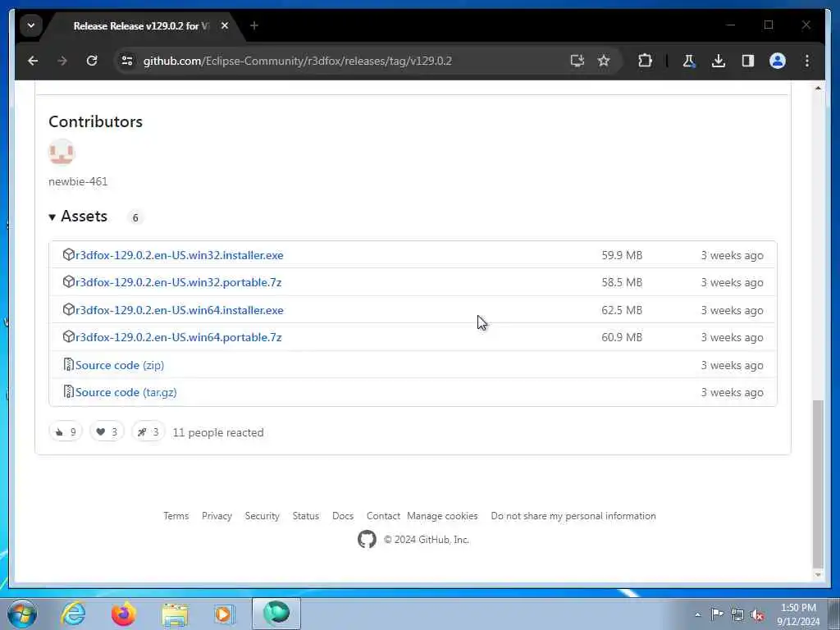Collapse the Assets section triangle

[x=52, y=217]
